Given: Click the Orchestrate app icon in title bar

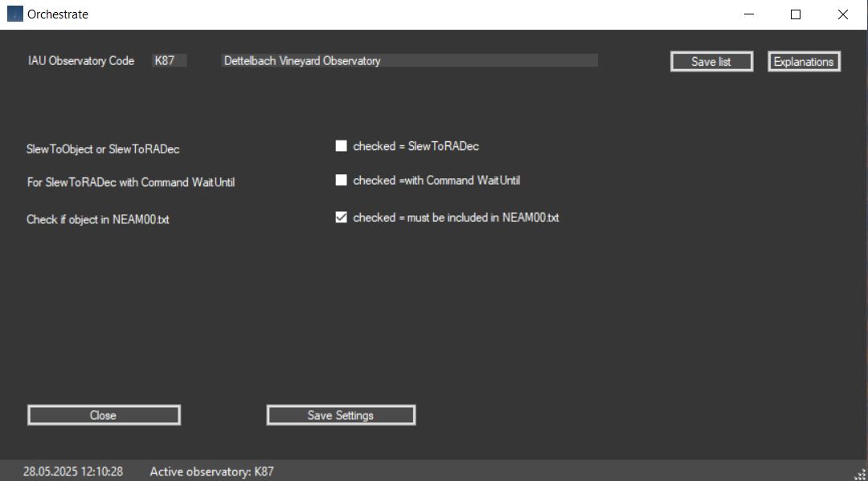Looking at the screenshot, I should (x=14, y=14).
